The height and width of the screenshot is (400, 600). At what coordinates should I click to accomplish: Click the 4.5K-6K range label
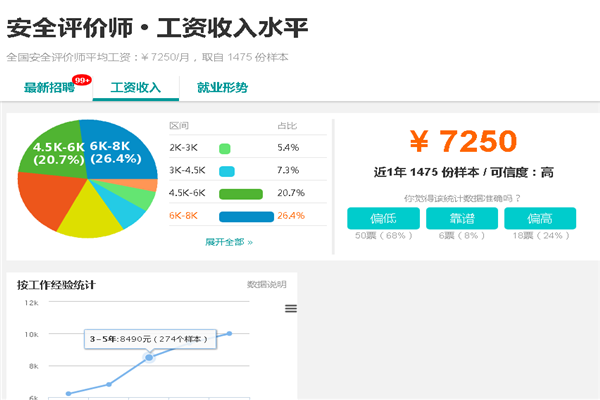tap(187, 193)
